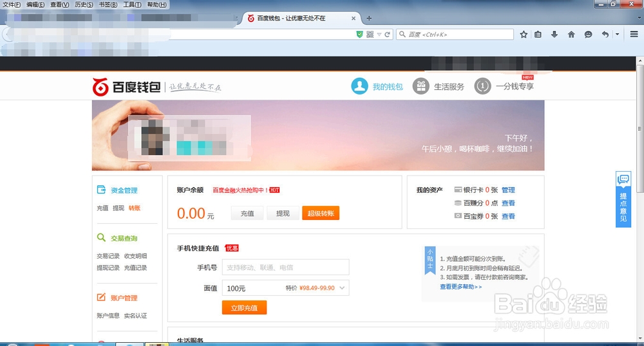Click the 一分钱专享 nav label
The width and height of the screenshot is (644, 346).
515,86
